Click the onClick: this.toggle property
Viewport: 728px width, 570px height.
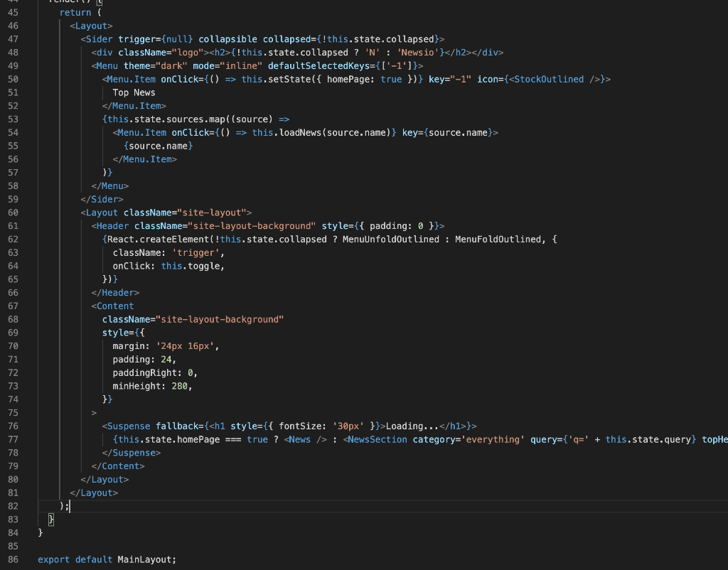click(x=169, y=265)
